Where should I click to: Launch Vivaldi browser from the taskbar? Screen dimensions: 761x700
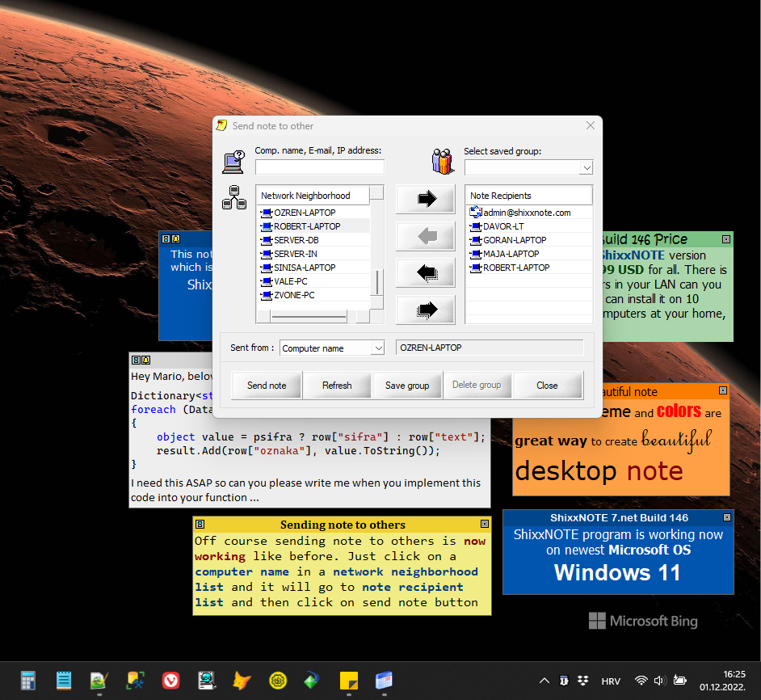pos(170,681)
